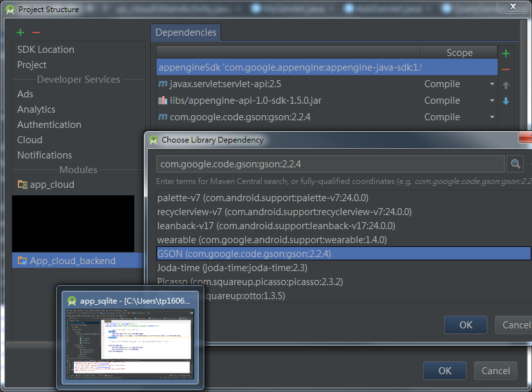This screenshot has width=532, height=392.
Task: Click Maven icon of gson dependency row
Action: [163, 116]
